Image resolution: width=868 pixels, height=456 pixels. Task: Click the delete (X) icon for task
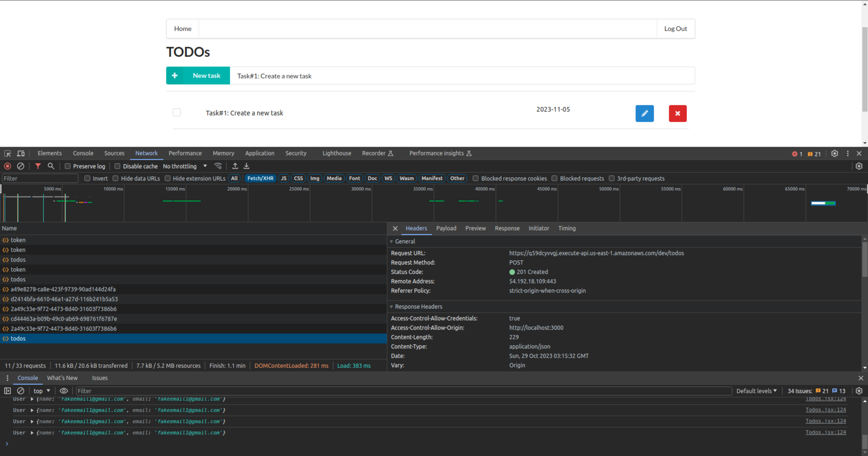tap(677, 113)
